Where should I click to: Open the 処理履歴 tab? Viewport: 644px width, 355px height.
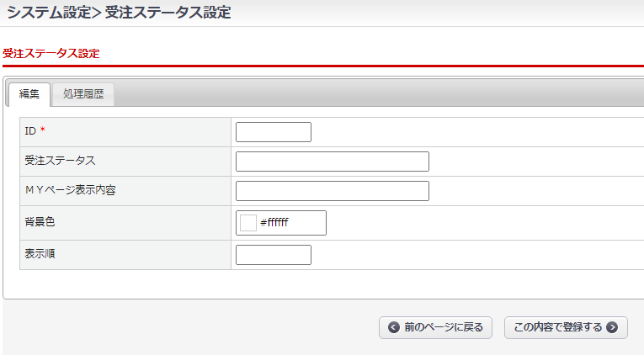(83, 94)
